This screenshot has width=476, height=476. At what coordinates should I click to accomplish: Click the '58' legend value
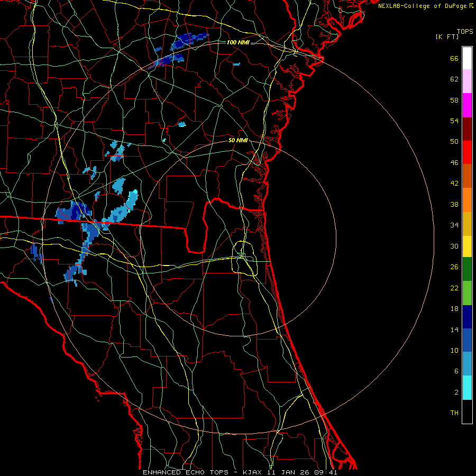(x=454, y=100)
